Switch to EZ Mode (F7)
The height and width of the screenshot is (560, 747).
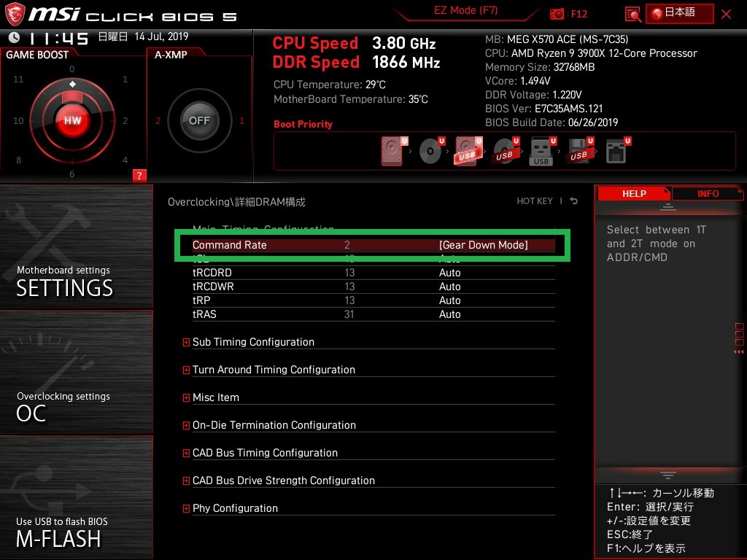pos(465,10)
